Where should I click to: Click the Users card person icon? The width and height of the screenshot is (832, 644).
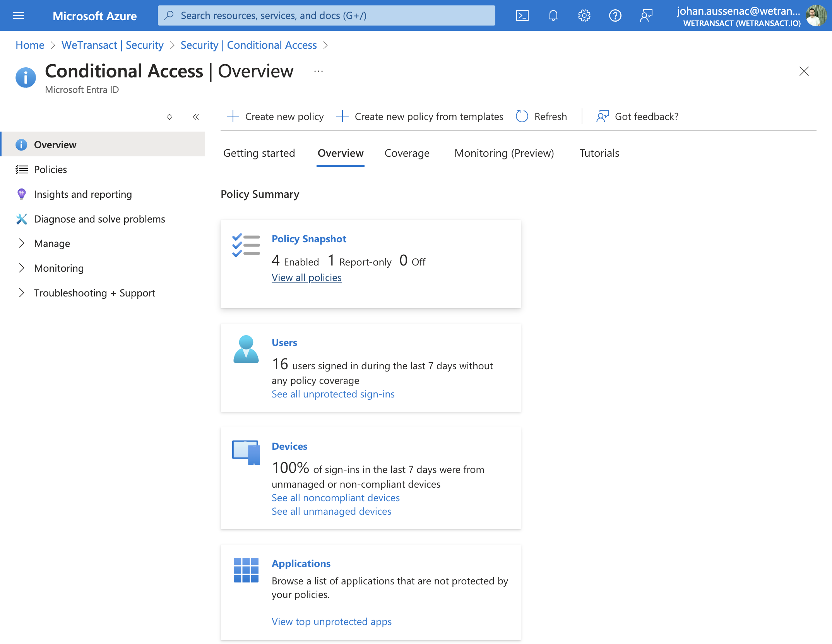point(246,349)
